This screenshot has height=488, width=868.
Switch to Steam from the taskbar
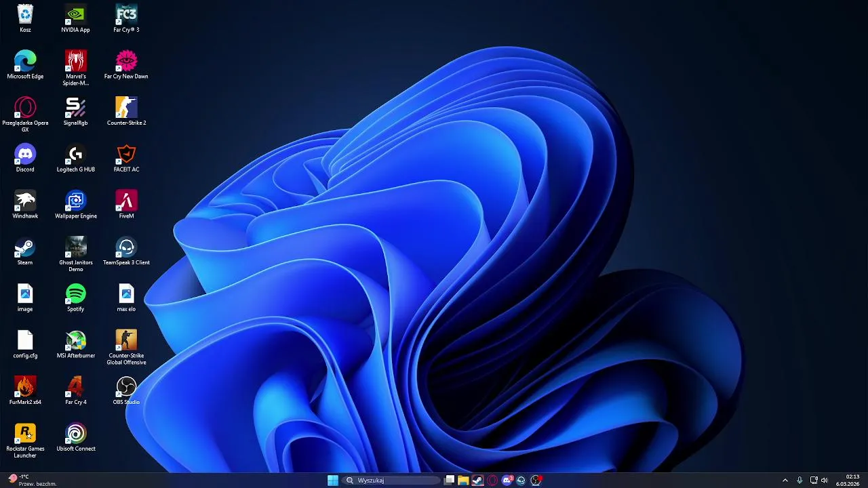tap(477, 481)
